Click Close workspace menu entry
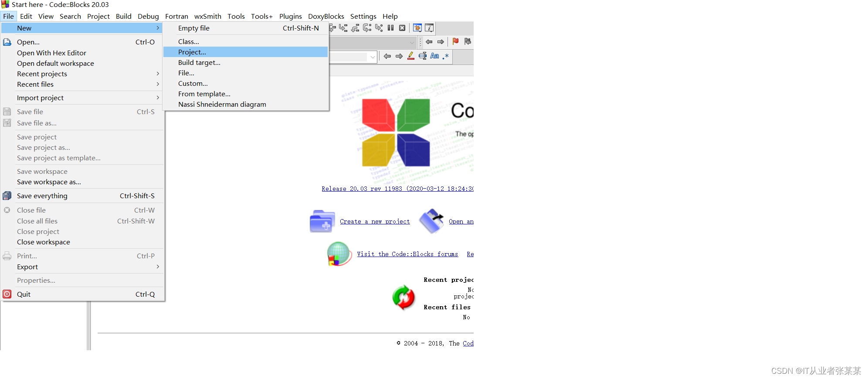The height and width of the screenshot is (379, 868). pos(82,242)
